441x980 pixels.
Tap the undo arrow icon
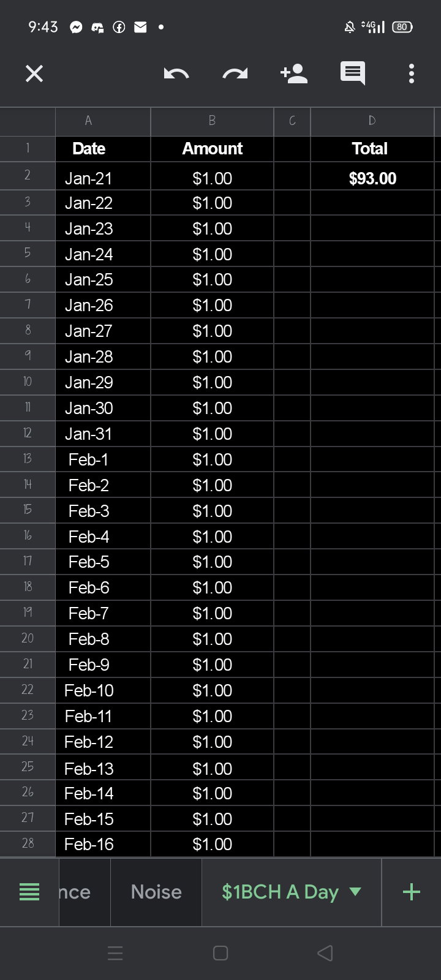(176, 74)
